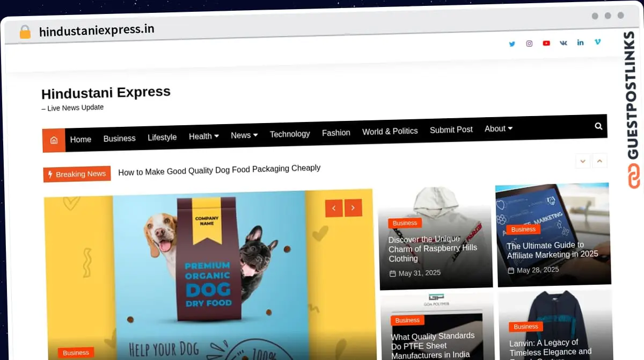Click the Live News Update tagline
The image size is (644, 360).
[x=72, y=107]
